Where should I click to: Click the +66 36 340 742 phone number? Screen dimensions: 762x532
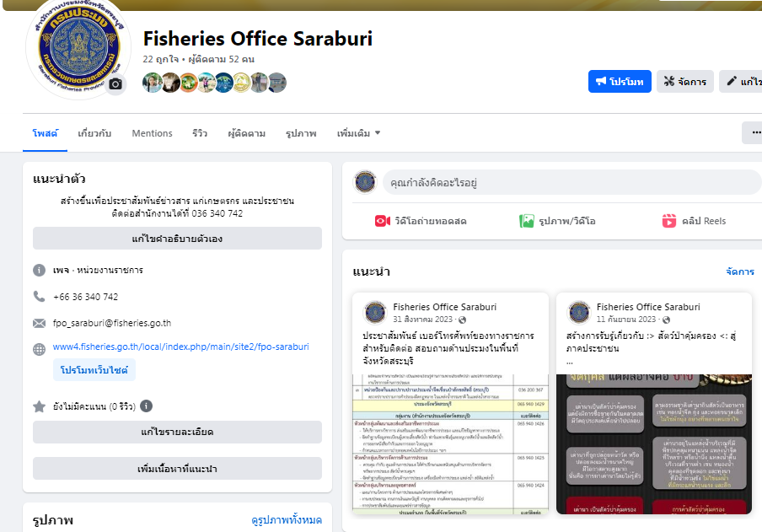coord(85,297)
